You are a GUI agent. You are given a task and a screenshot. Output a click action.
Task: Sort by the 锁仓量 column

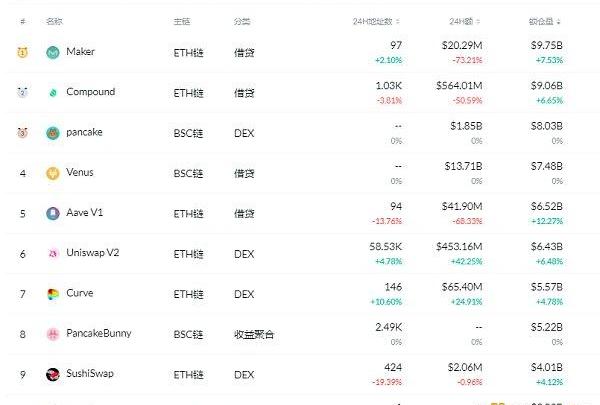click(547, 21)
